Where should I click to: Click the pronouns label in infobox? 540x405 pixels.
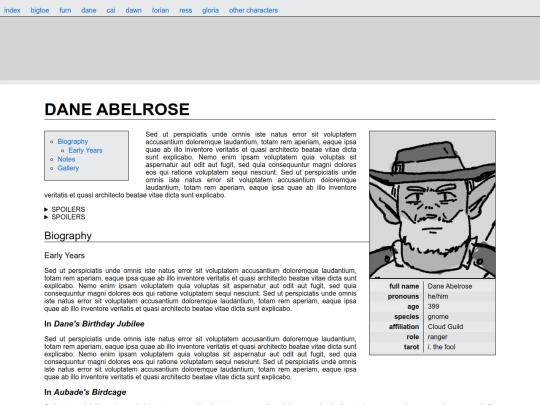point(403,296)
